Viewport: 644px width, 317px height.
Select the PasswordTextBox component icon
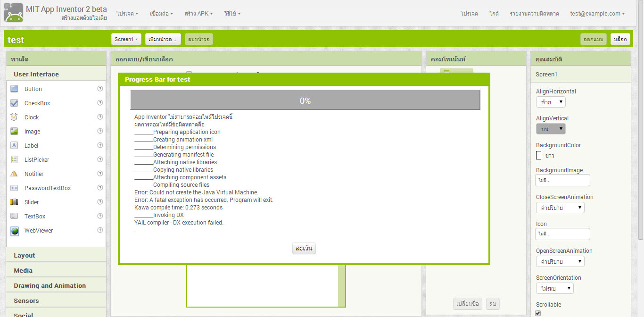point(14,188)
